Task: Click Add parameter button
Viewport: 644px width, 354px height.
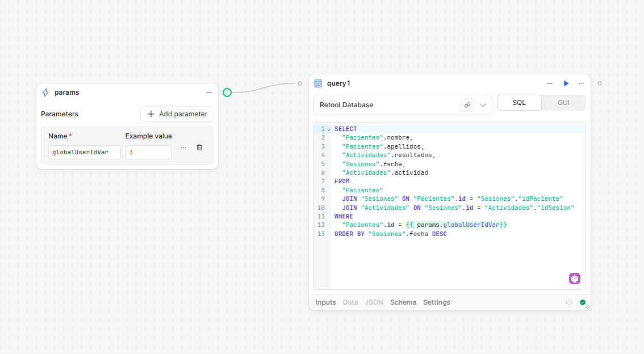Action: [x=177, y=114]
